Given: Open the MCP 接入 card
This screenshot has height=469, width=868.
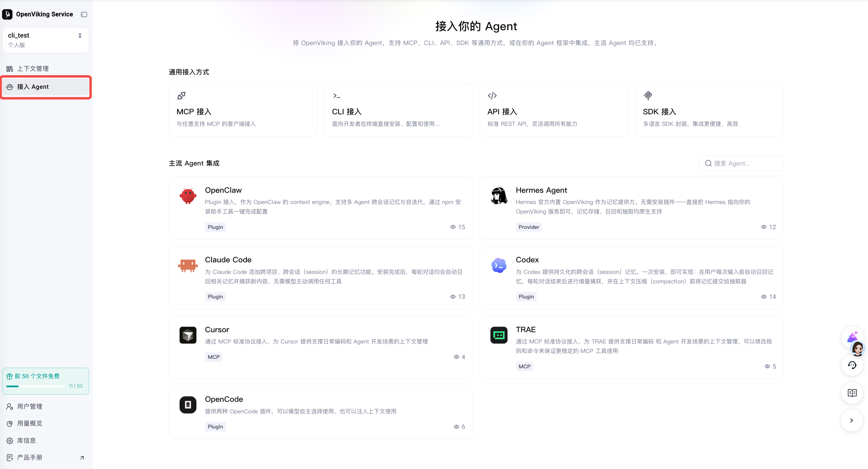Looking at the screenshot, I should pos(243,110).
